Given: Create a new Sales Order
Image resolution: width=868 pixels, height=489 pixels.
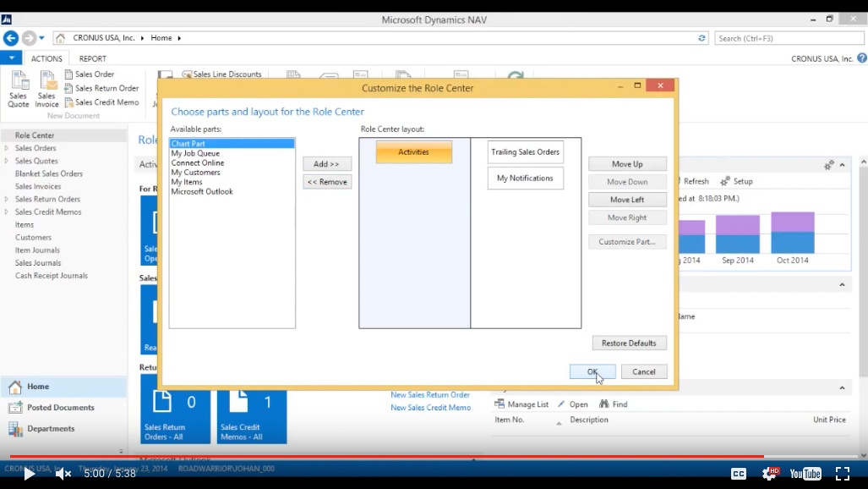Looking at the screenshot, I should pyautogui.click(x=89, y=74).
